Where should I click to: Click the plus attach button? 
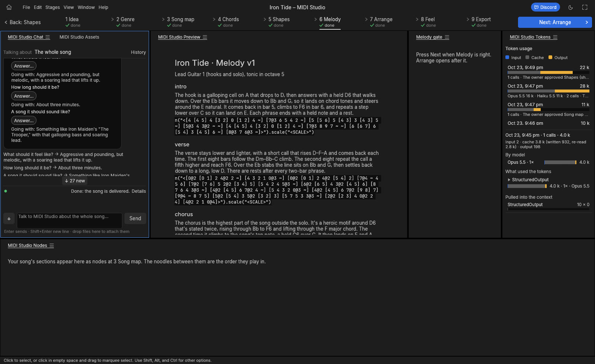pos(9,219)
